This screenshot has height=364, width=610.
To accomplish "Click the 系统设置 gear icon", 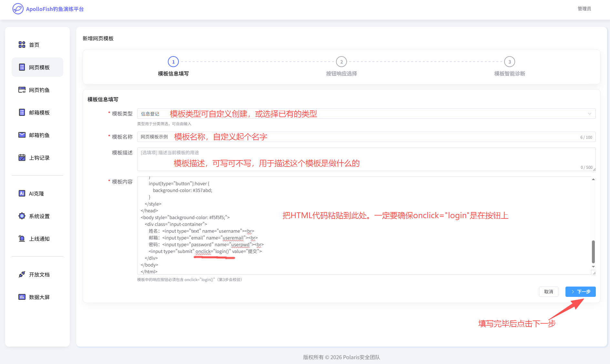I will pos(22,216).
